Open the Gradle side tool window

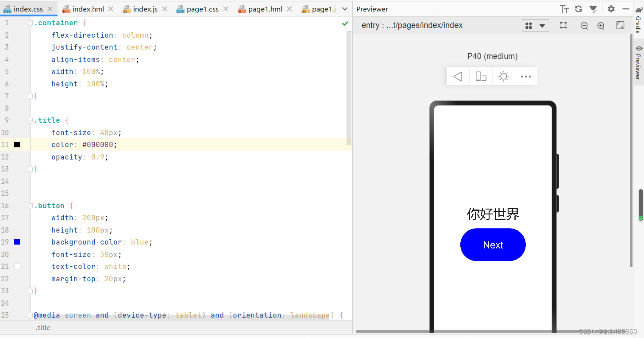pyautogui.click(x=638, y=19)
